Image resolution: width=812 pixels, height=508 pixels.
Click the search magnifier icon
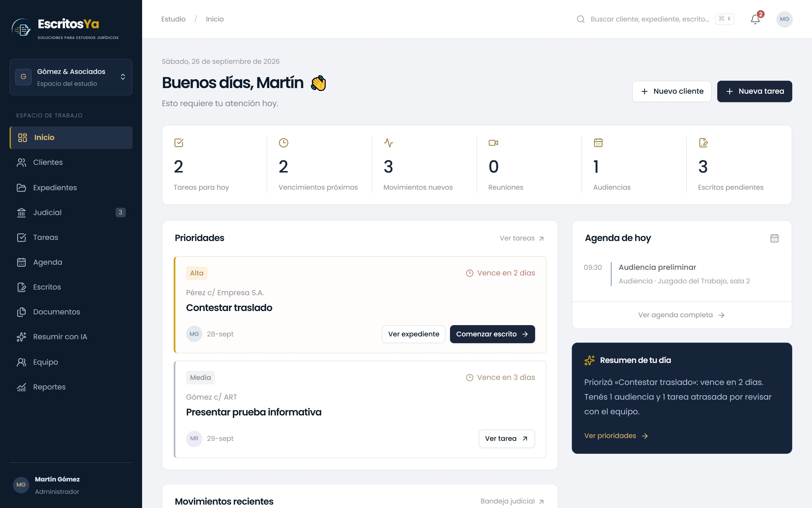(x=581, y=19)
